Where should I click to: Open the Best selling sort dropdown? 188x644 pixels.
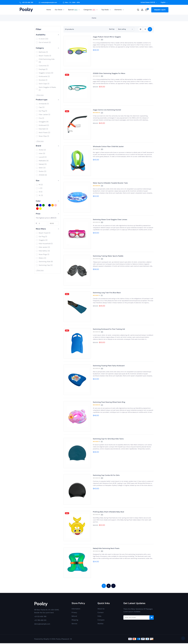(x=125, y=29)
